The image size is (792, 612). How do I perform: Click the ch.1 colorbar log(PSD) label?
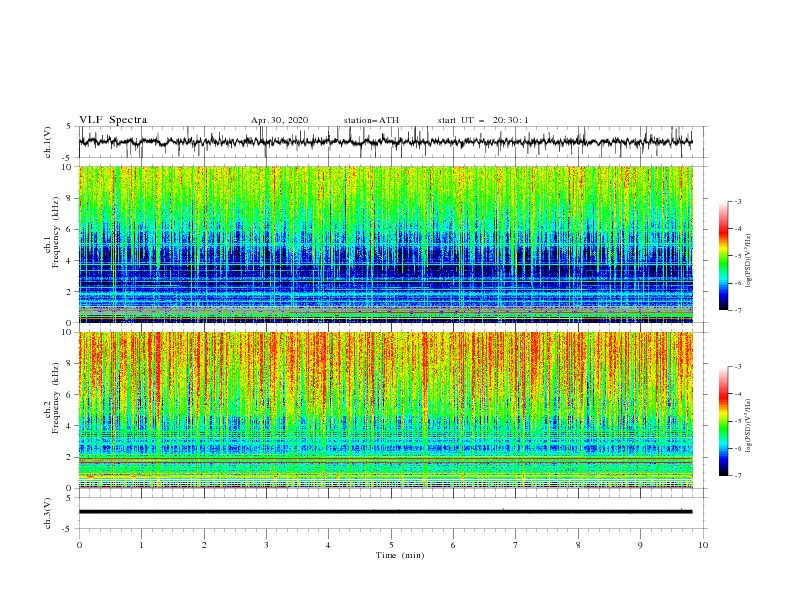(749, 261)
